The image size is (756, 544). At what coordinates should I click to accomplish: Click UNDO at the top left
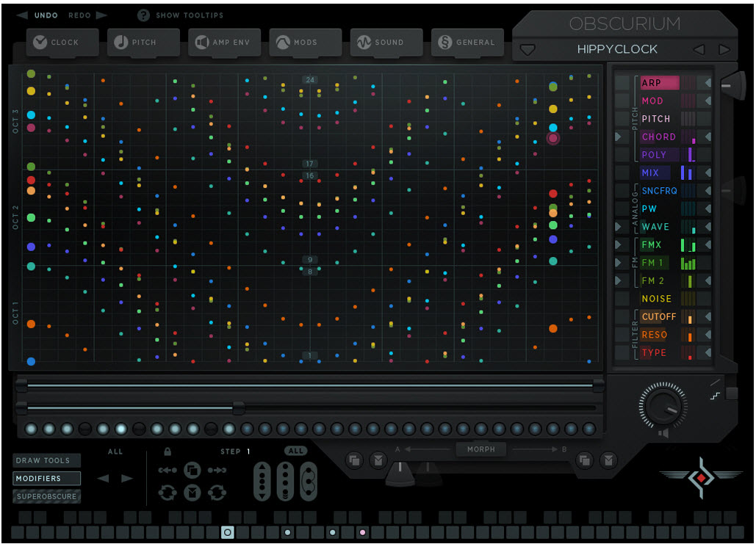(x=46, y=15)
